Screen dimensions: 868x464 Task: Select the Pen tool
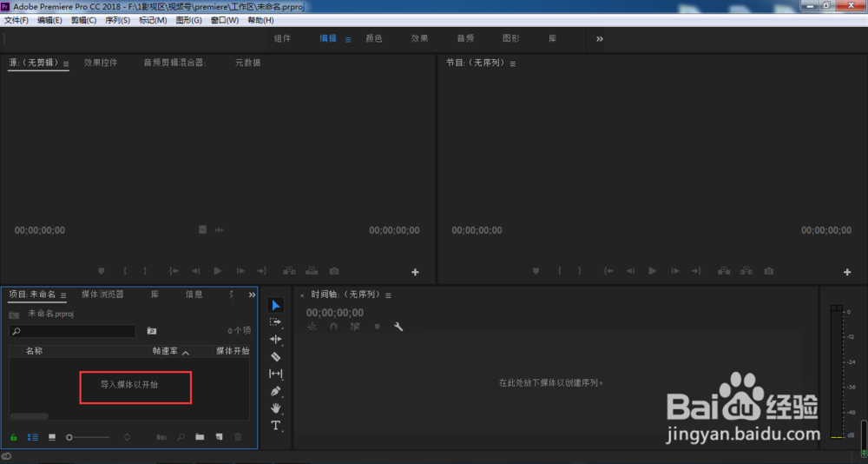tap(276, 391)
